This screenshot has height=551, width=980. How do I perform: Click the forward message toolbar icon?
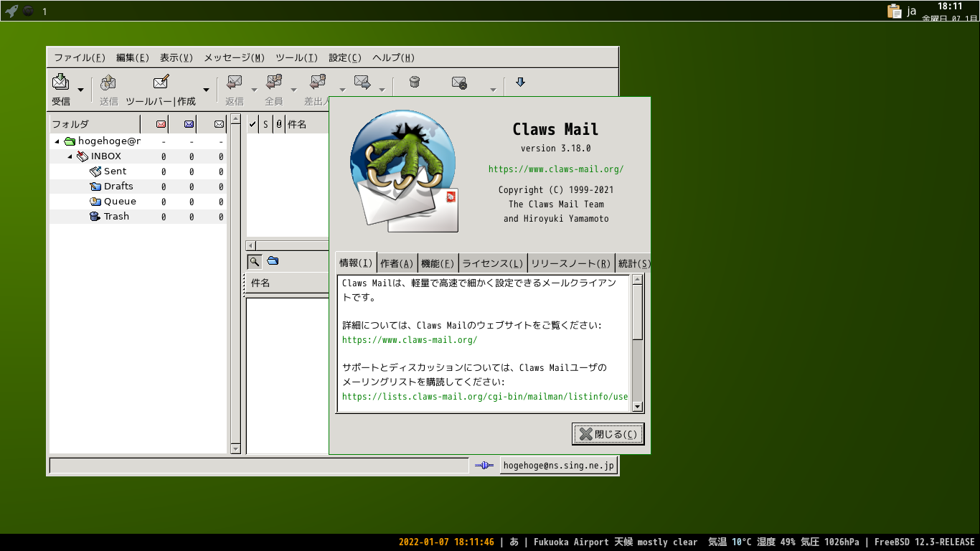click(362, 82)
